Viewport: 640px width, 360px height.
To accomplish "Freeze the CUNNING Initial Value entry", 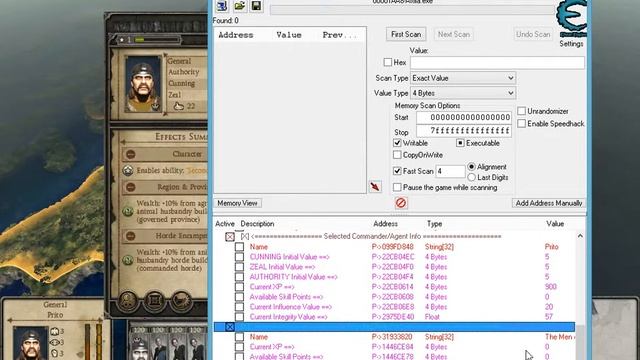I will pos(239,257).
